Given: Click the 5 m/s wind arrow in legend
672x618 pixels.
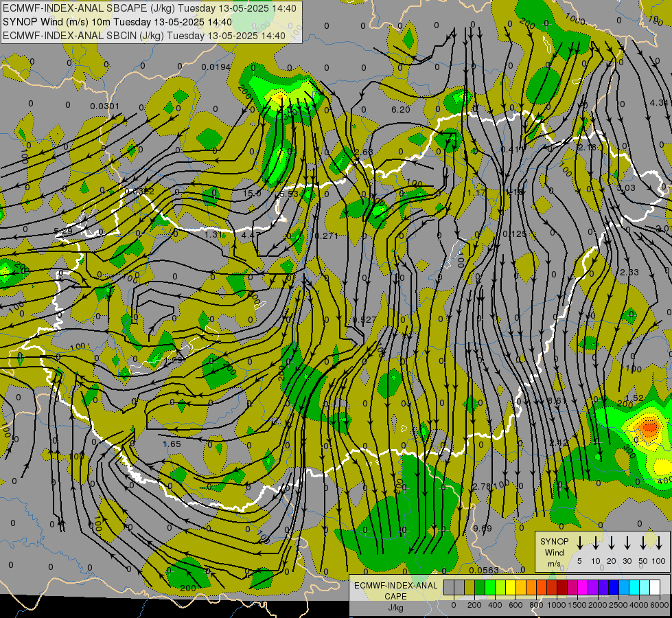Looking at the screenshot, I should point(580,543).
